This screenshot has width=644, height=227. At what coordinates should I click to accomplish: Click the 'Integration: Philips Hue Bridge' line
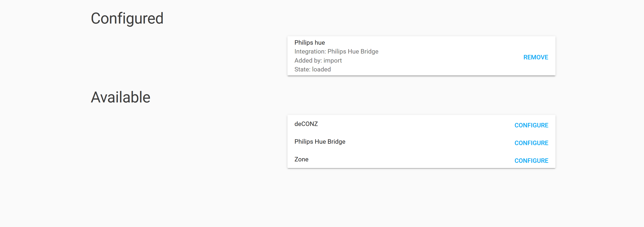point(336,52)
